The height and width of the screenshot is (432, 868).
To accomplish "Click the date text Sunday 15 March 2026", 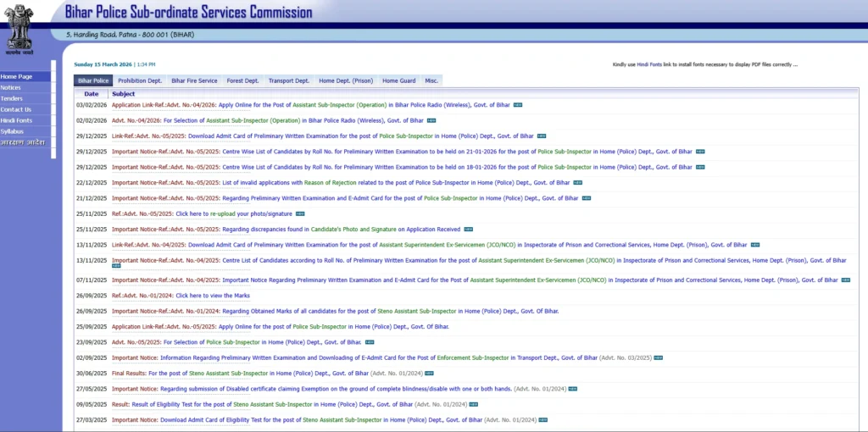I will coord(103,64).
